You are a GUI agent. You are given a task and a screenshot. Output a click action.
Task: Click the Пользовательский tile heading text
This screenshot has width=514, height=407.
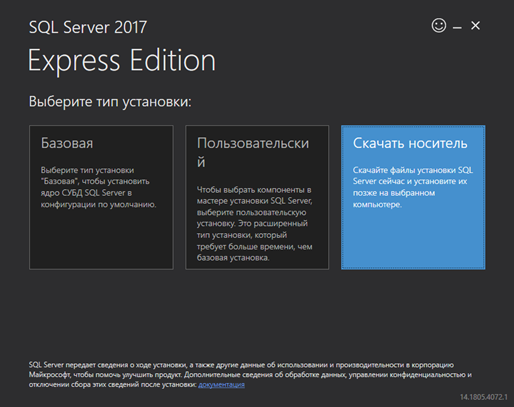click(253, 152)
